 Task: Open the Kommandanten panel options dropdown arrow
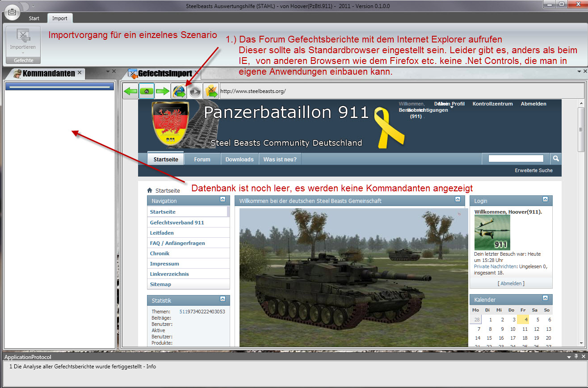coord(108,71)
